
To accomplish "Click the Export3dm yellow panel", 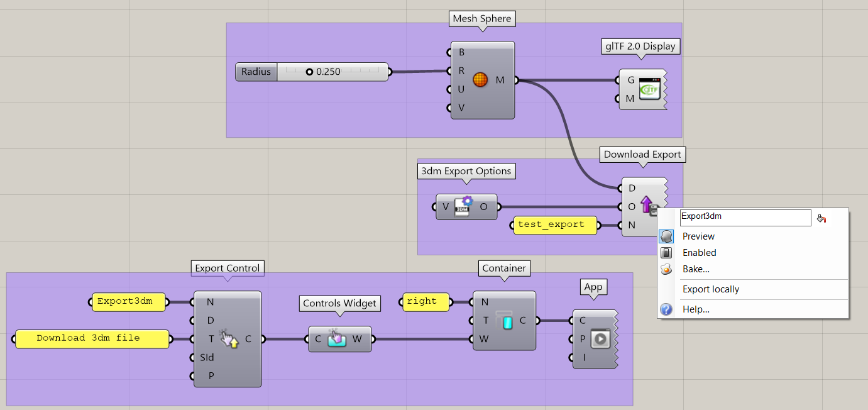I will (x=128, y=302).
